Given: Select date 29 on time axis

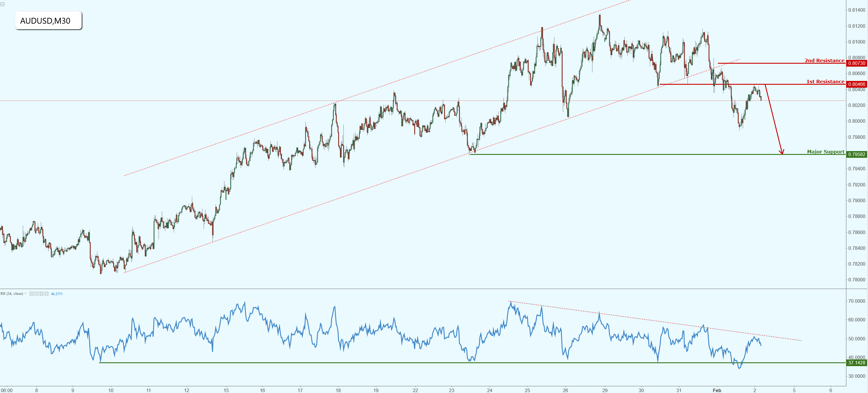Looking at the screenshot, I should 605,390.
